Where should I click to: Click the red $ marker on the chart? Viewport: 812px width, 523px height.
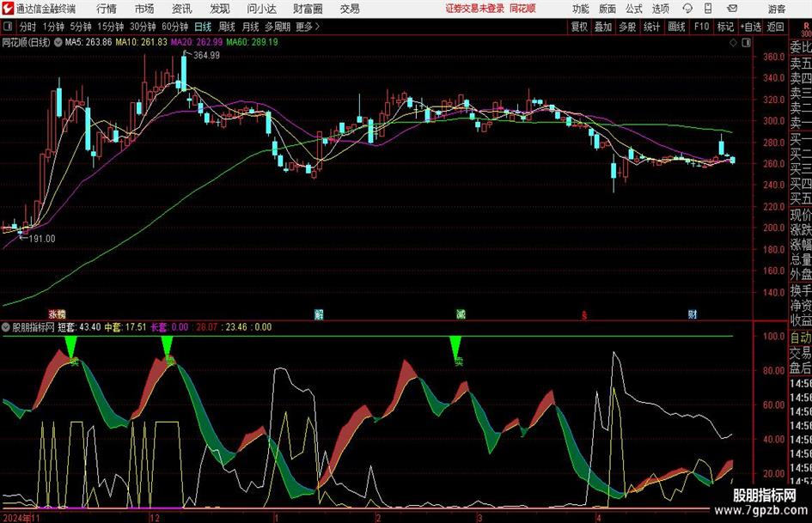point(584,315)
